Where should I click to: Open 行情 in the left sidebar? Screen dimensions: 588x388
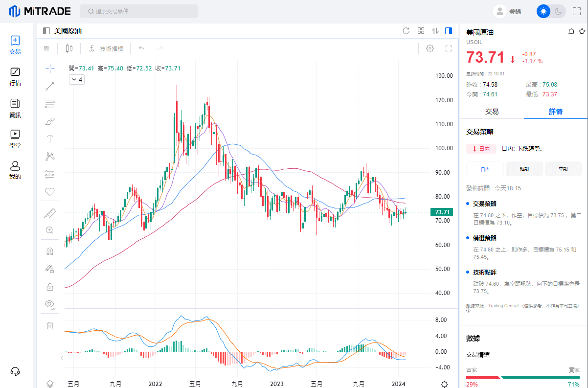(x=15, y=77)
